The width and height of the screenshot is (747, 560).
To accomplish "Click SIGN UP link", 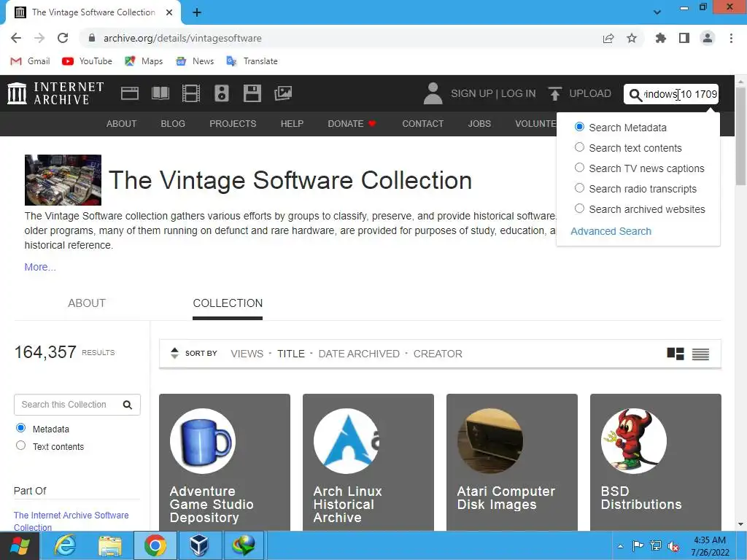I will (x=472, y=93).
